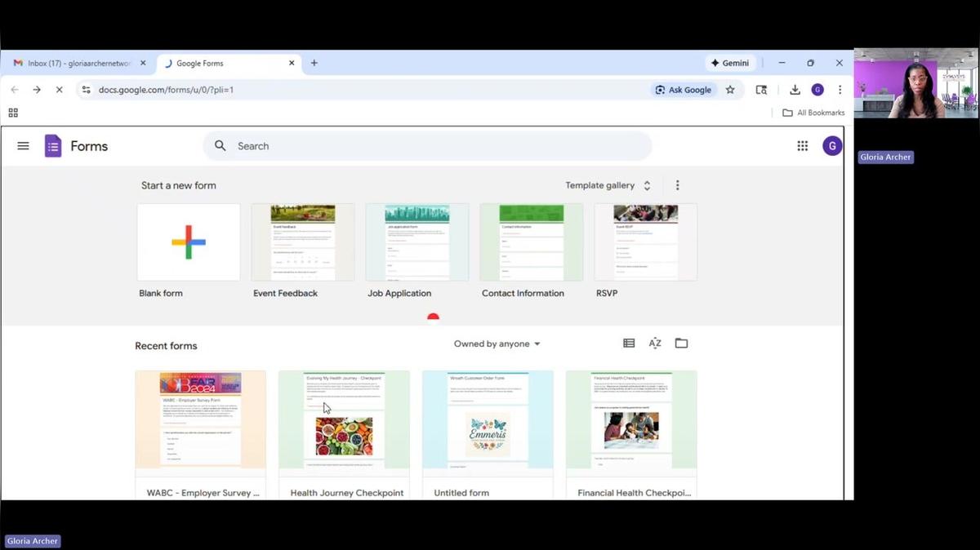
Task: Click the search magnifier icon
Action: coord(220,145)
